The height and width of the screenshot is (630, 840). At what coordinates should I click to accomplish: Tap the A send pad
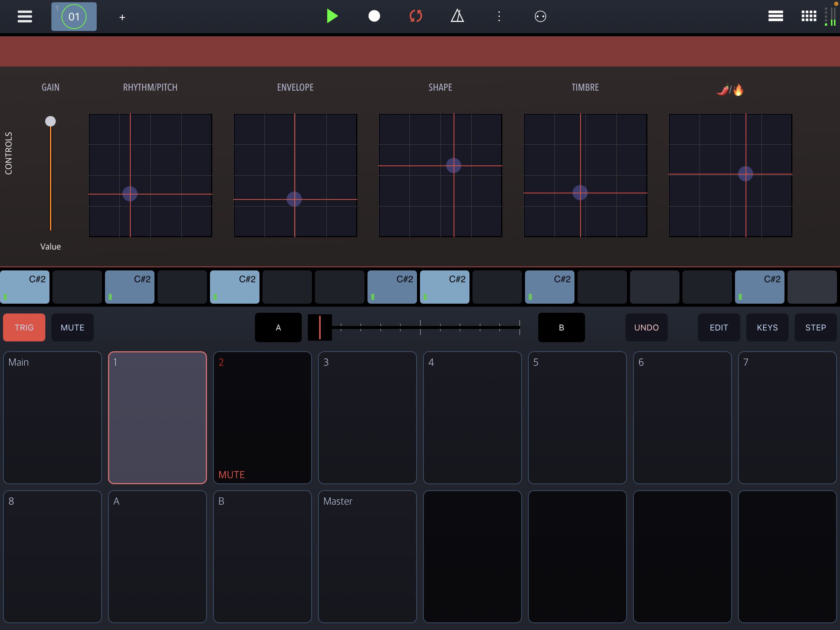[157, 557]
